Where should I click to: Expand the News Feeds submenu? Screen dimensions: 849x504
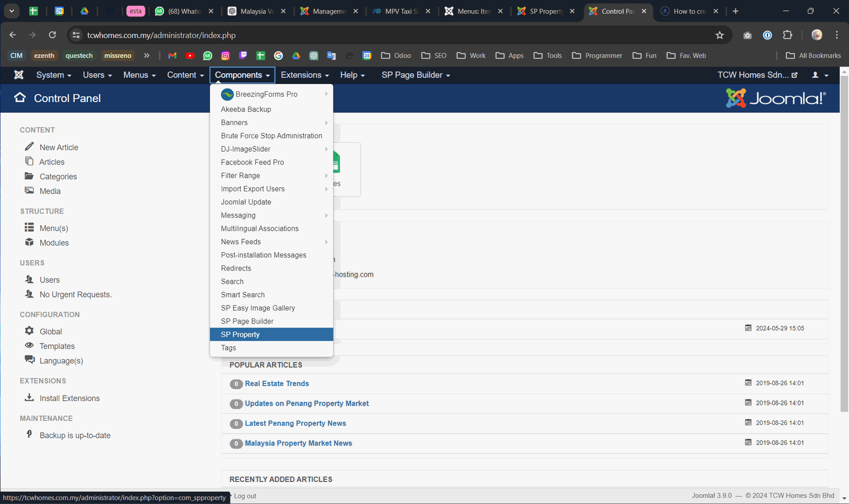click(272, 242)
